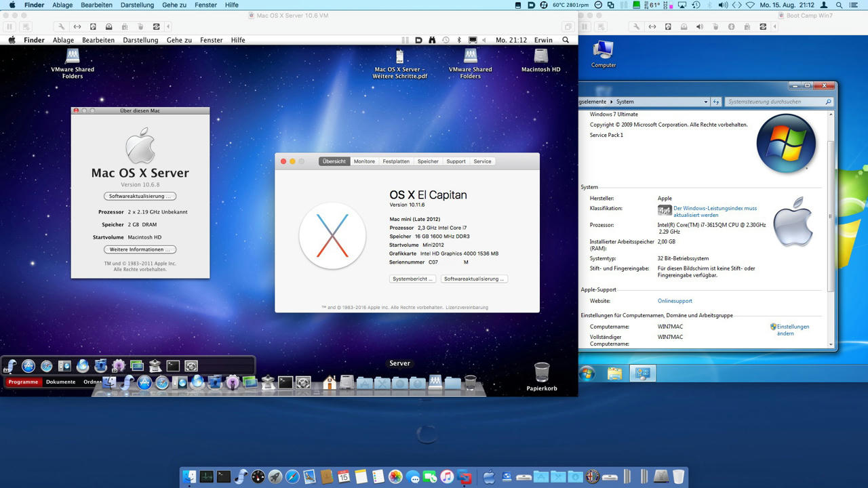This screenshot has width=868, height=488.
Task: Collapse the Mac OS X Server VM toolbar arrow
Action: click(168, 26)
